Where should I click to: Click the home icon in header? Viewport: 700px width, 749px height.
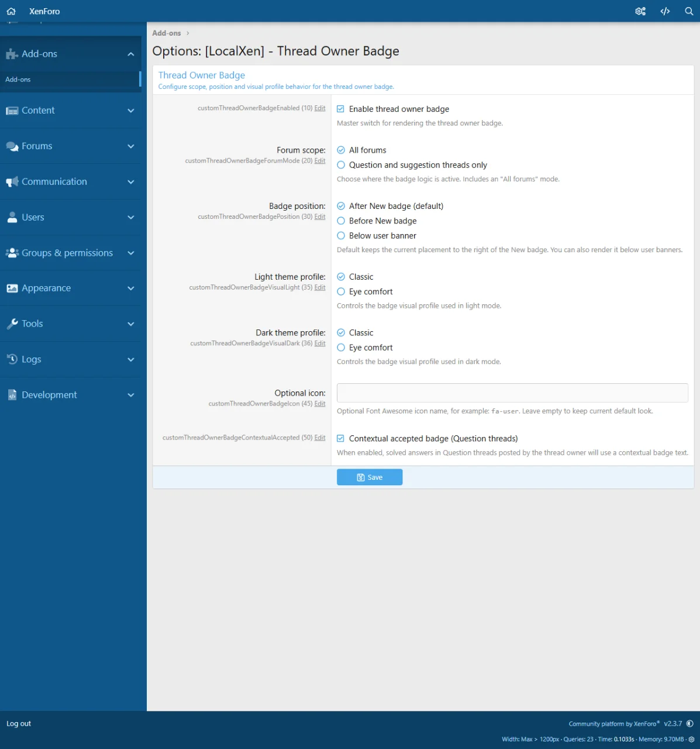[x=11, y=11]
